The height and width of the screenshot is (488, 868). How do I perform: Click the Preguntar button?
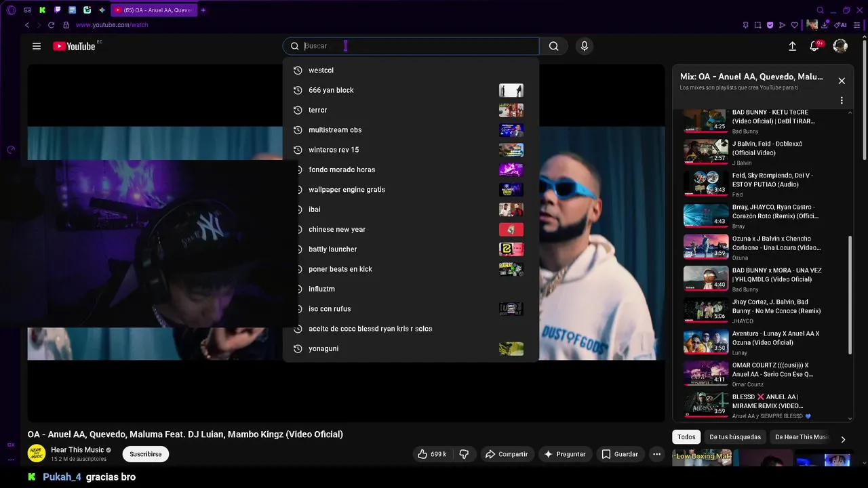pos(565,454)
